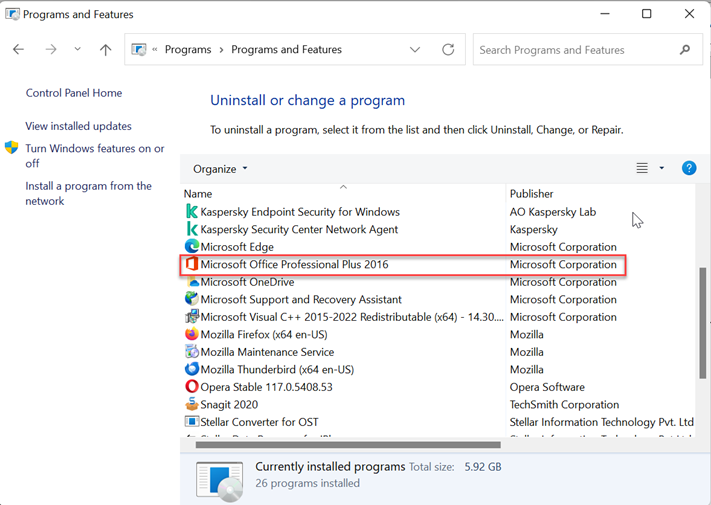Select the Mozilla Firefox icon
The image size is (711, 505).
click(x=192, y=334)
